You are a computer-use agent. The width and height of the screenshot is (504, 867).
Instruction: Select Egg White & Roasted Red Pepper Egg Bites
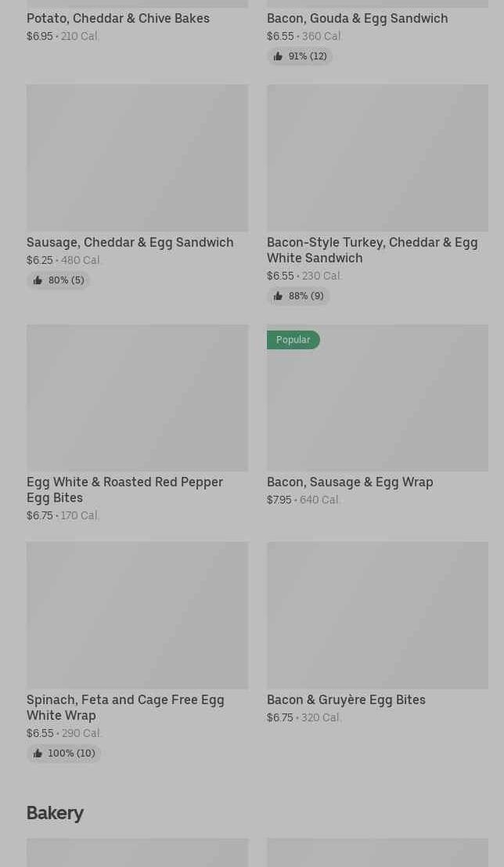tap(124, 489)
